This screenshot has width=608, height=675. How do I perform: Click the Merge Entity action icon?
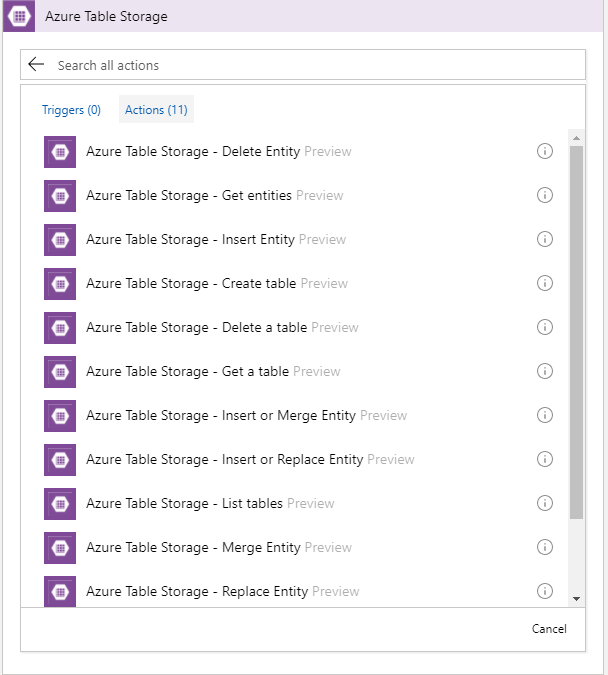60,547
